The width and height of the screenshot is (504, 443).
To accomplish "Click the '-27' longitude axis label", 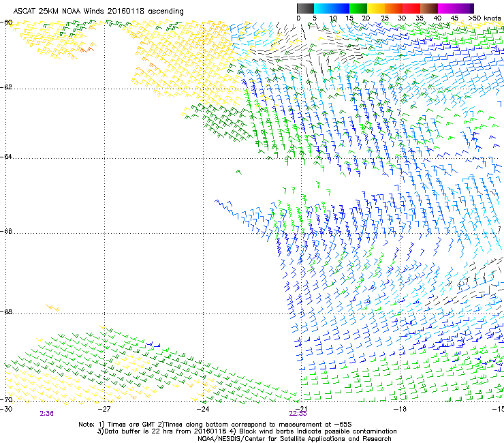I will (104, 409).
